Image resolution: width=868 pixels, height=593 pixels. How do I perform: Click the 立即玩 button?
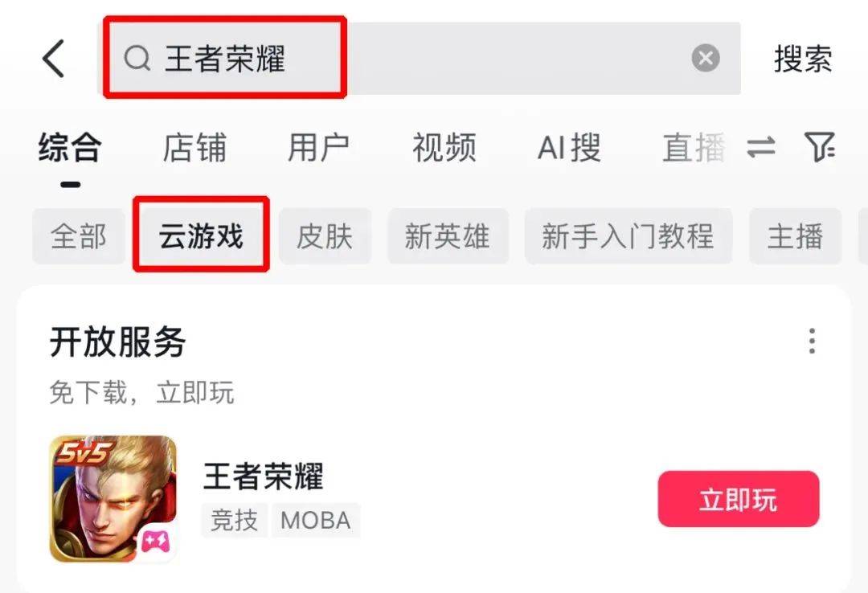pos(739,499)
